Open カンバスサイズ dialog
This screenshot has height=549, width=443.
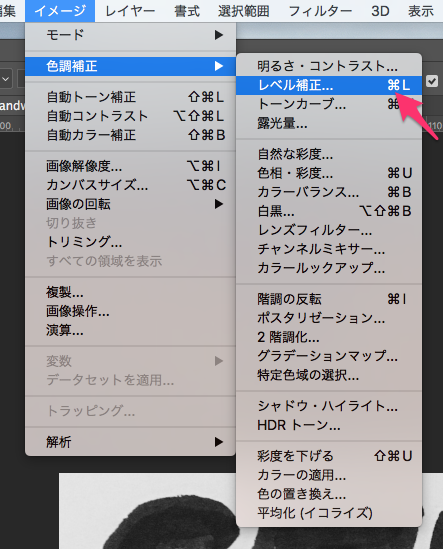(130, 185)
